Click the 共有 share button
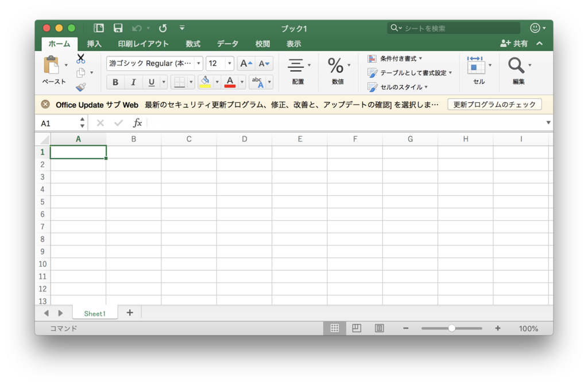588x385 pixels. 514,44
